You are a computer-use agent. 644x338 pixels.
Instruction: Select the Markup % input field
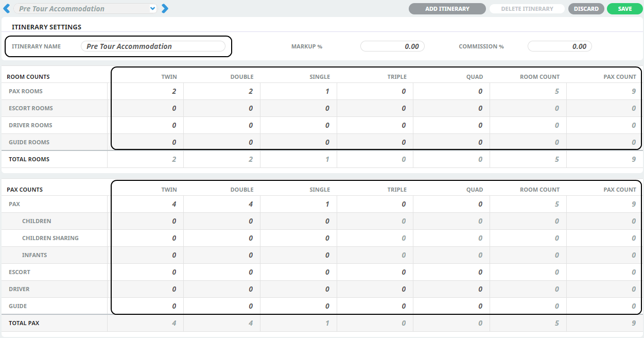(392, 46)
